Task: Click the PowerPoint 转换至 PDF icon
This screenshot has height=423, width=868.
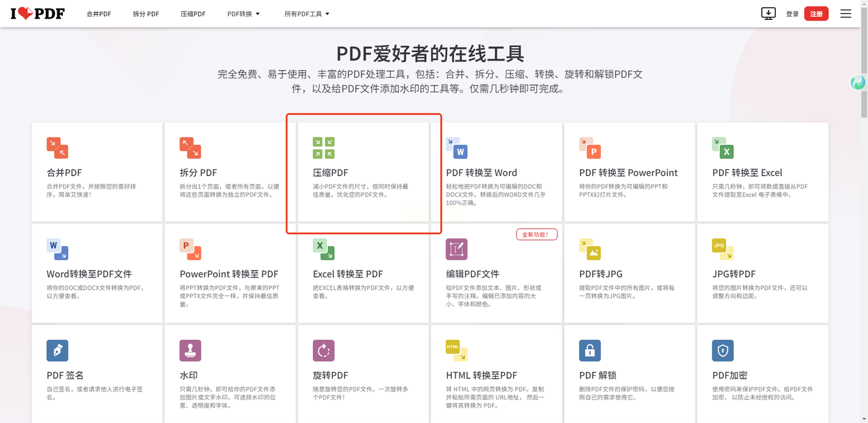Action: (x=190, y=249)
